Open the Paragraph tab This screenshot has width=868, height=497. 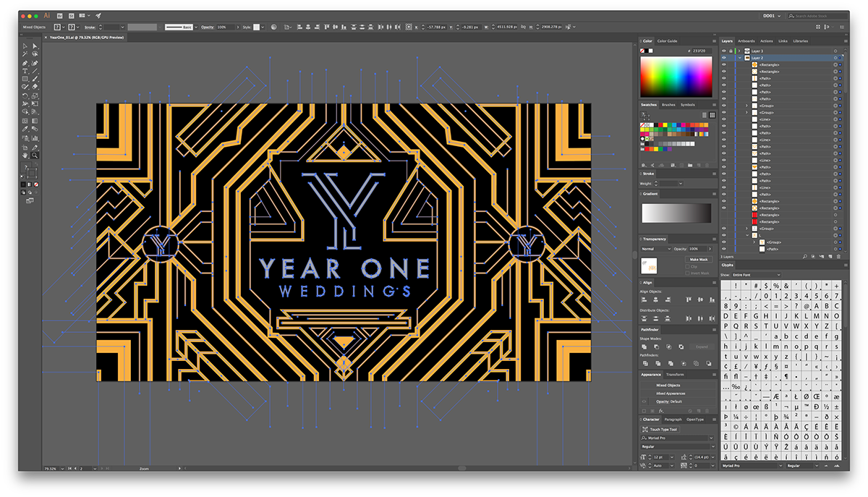pos(673,420)
